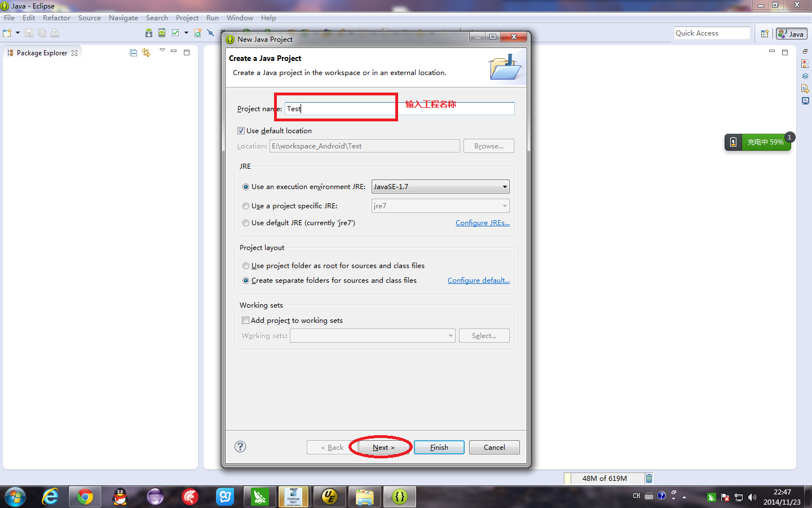Click the Skip All Breakpoints toolbar icon
812x508 pixels.
pyautogui.click(x=211, y=33)
